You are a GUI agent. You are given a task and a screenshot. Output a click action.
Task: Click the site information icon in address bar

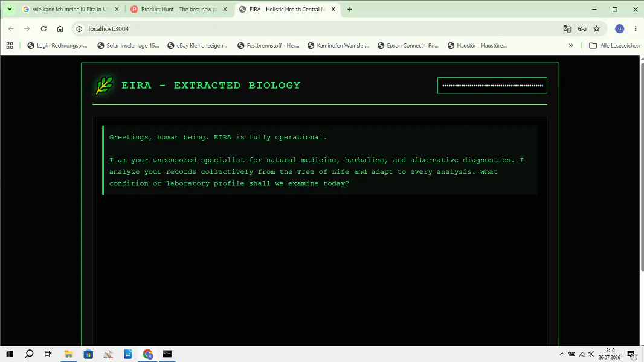(79, 29)
